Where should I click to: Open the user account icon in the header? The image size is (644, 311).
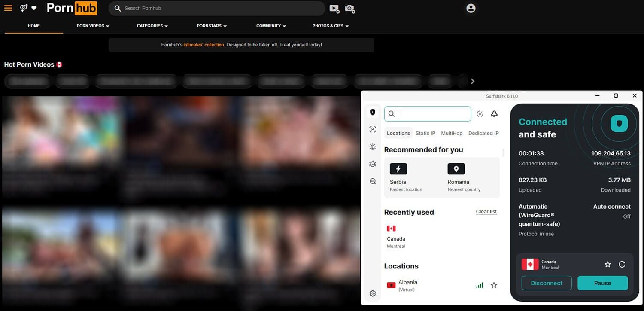click(x=471, y=8)
